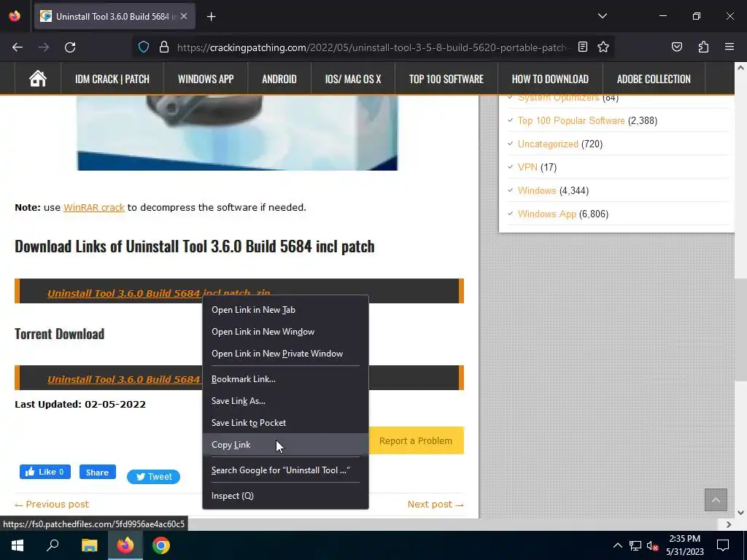The width and height of the screenshot is (747, 560).
Task: Open File Explorer from taskbar
Action: pos(89,545)
